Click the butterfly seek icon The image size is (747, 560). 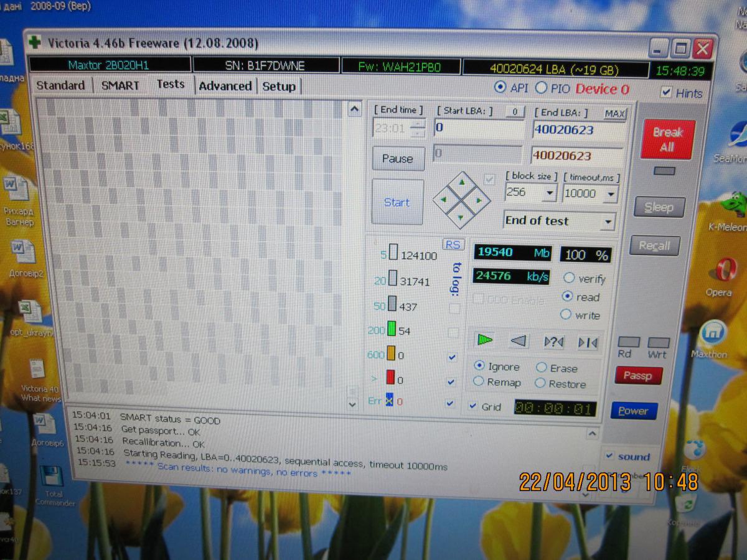coord(587,342)
